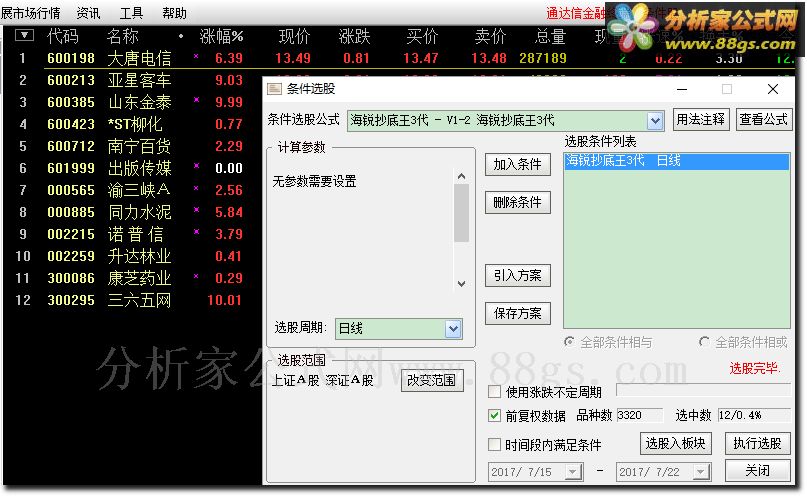Click the 加入条件 button
This screenshot has width=807, height=496.
[x=517, y=165]
